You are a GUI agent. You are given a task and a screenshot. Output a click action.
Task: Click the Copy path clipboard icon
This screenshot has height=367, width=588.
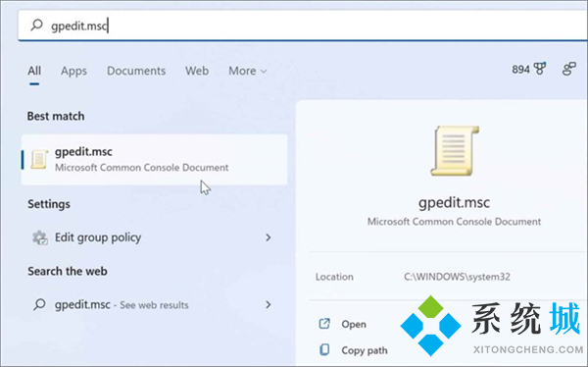click(324, 349)
